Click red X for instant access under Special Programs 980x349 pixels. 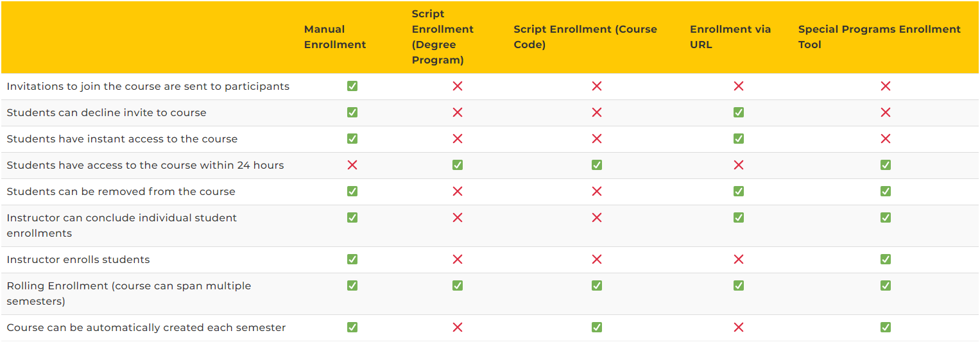point(885,139)
